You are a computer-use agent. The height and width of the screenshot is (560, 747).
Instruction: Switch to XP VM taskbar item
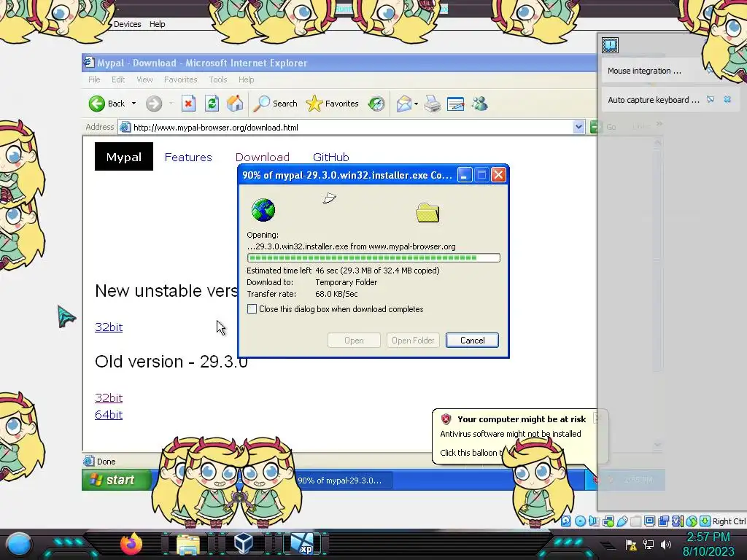(302, 544)
